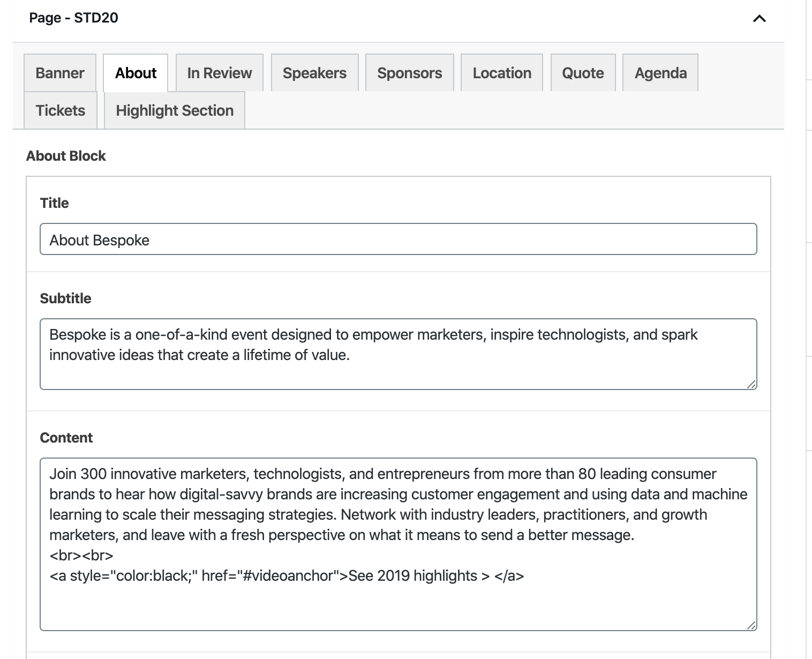
Task: Click into the Content text area
Action: [399, 544]
